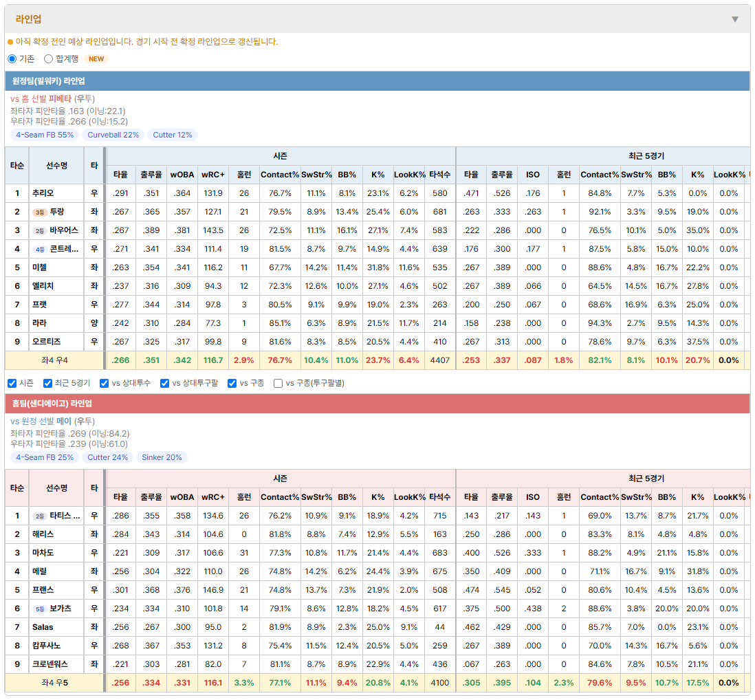The image size is (755, 700).
Task: Click the NEW badge next to 합계행
Action: [x=96, y=58]
